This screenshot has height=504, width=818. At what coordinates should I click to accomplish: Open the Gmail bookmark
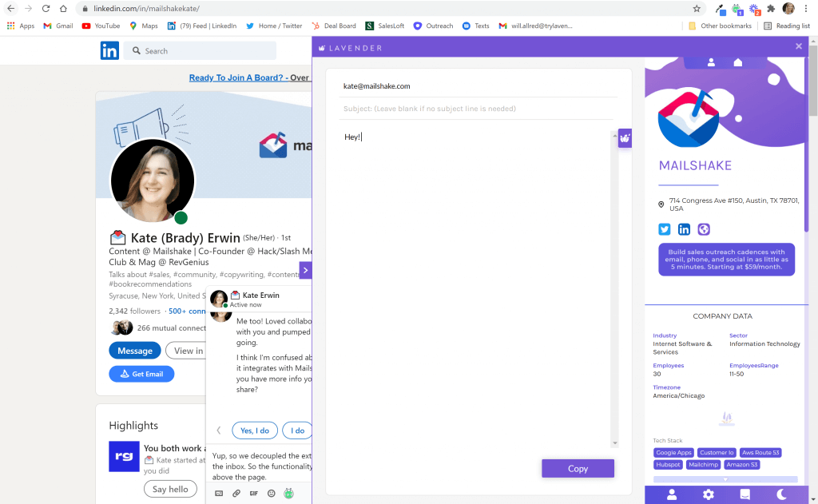[x=58, y=26]
